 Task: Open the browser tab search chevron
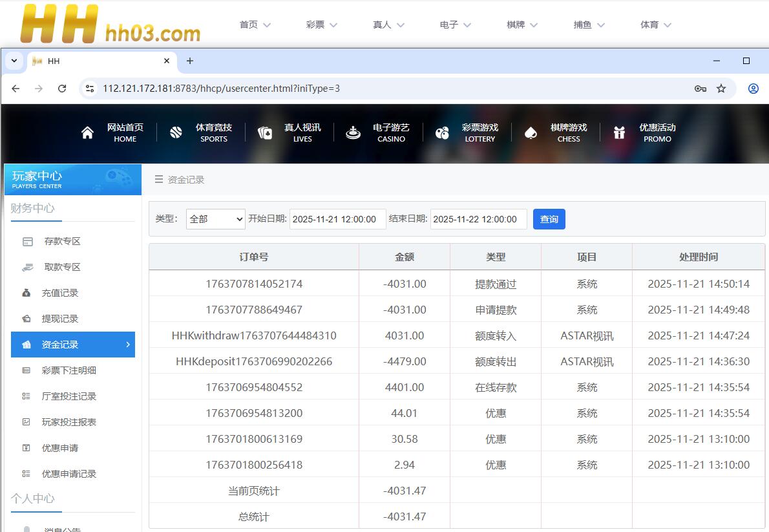click(14, 61)
